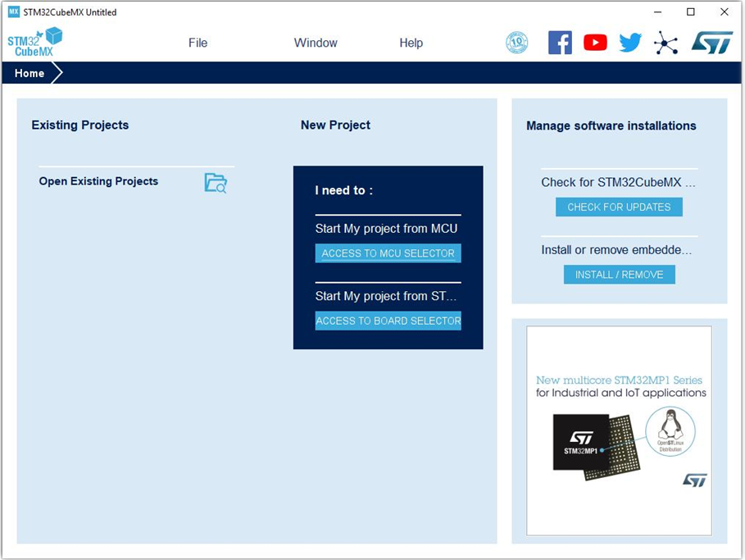Image resolution: width=745 pixels, height=560 pixels.
Task: Open the Twitter icon
Action: (630, 43)
